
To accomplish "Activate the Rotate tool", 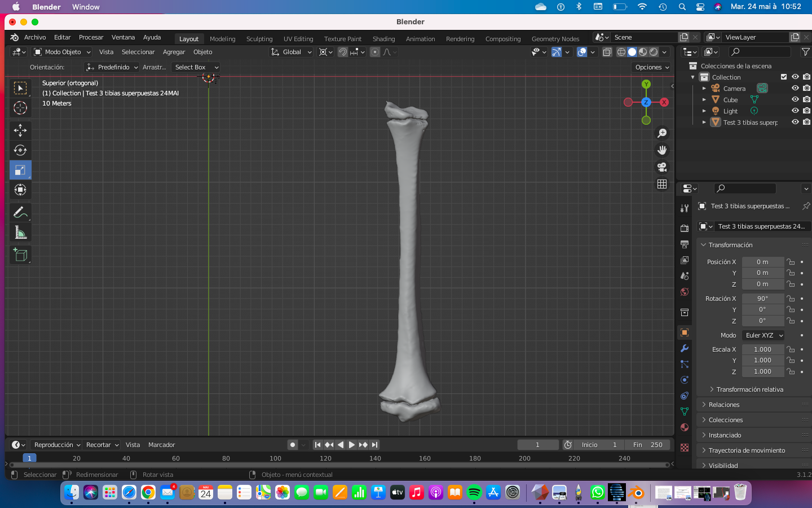I will (20, 150).
